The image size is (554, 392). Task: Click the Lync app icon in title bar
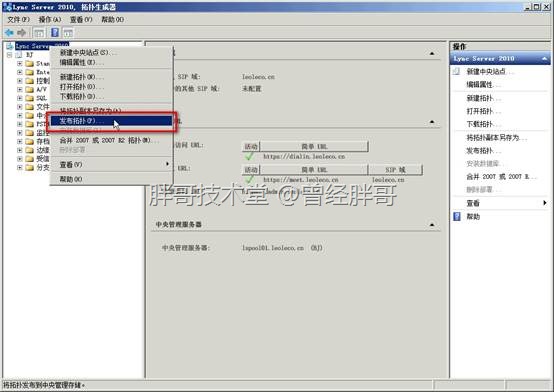pyautogui.click(x=7, y=7)
